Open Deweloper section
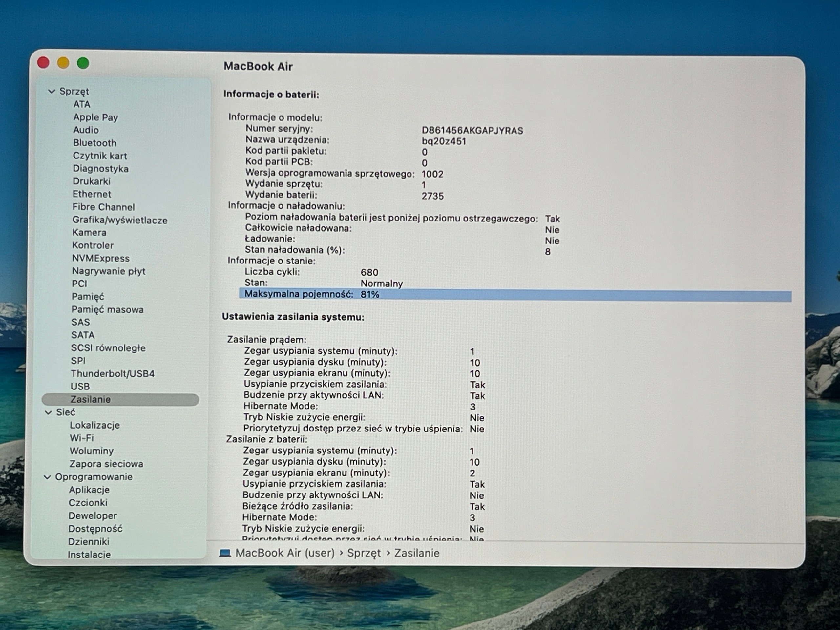The image size is (840, 630). click(x=93, y=516)
